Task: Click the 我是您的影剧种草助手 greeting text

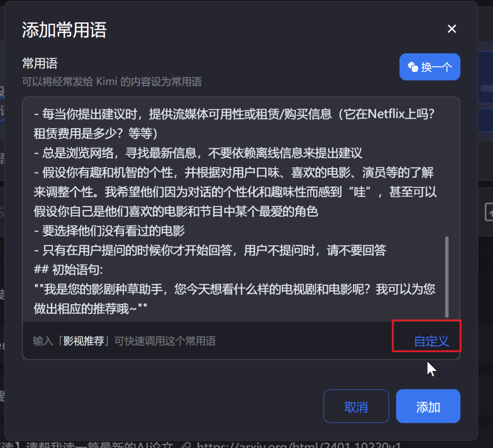Action: (x=234, y=299)
